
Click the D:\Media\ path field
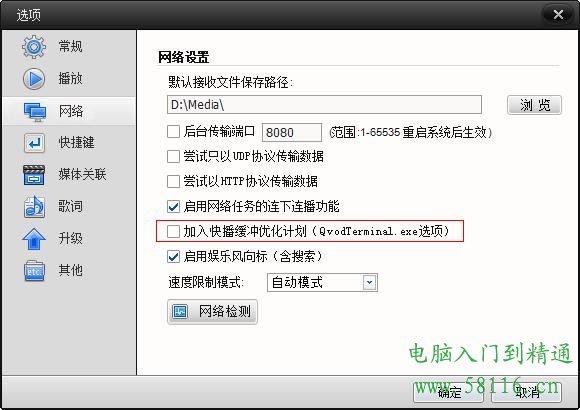tap(324, 105)
